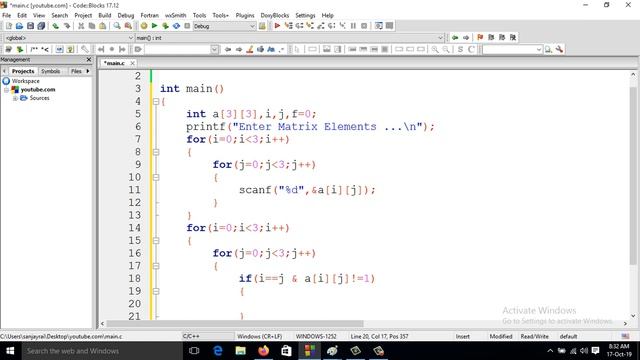
Task: Click the Redo arrow icon
Action: (x=67, y=26)
